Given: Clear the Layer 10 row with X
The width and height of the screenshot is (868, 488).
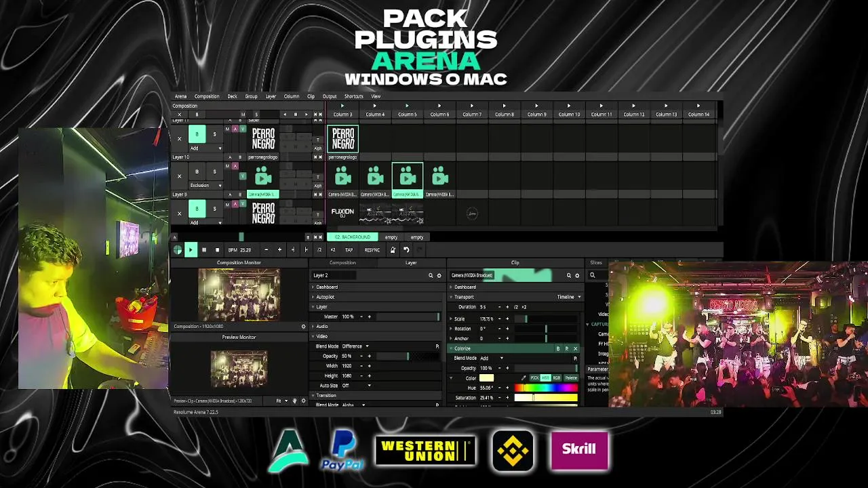Looking at the screenshot, I should click(179, 176).
